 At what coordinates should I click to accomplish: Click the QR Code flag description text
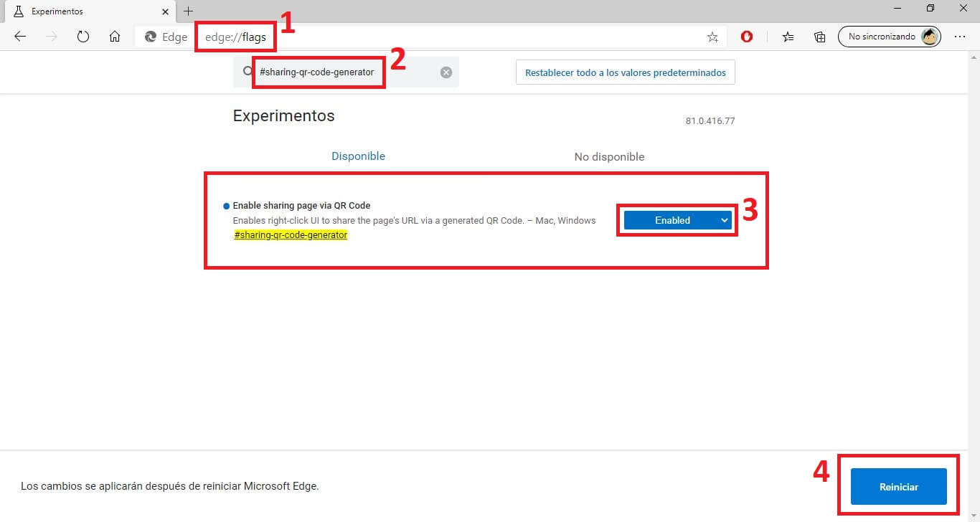(x=414, y=220)
